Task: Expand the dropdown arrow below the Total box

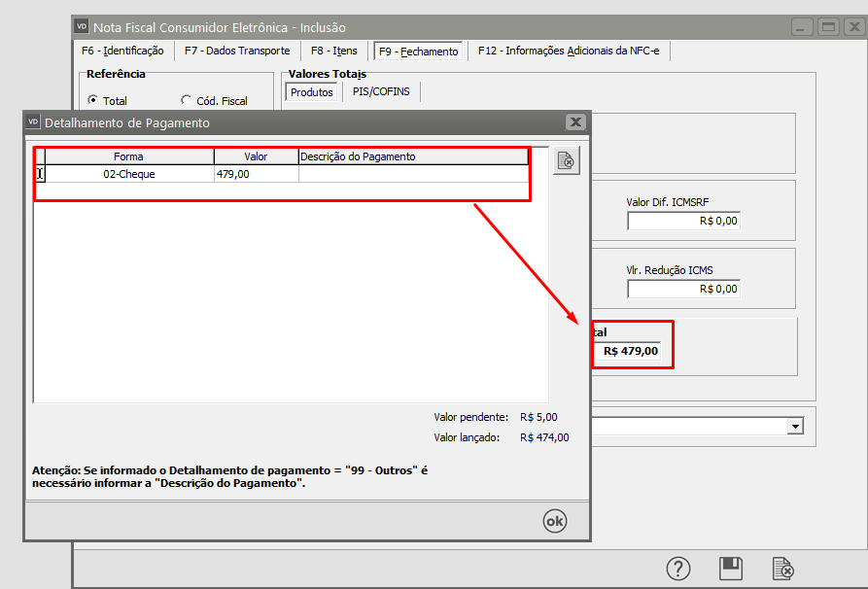Action: 795,426
